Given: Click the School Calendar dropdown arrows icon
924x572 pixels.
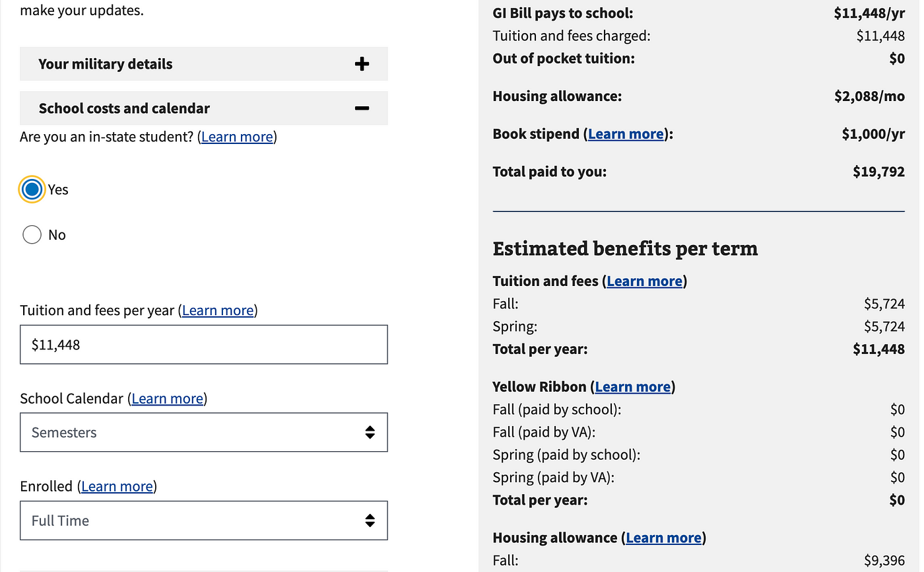Looking at the screenshot, I should [x=370, y=433].
